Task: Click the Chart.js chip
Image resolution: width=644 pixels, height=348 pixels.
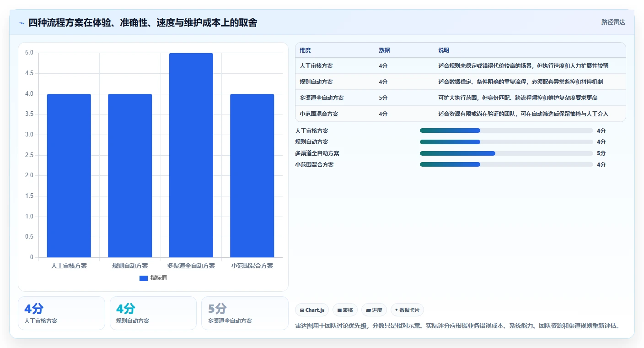Action: click(x=312, y=310)
